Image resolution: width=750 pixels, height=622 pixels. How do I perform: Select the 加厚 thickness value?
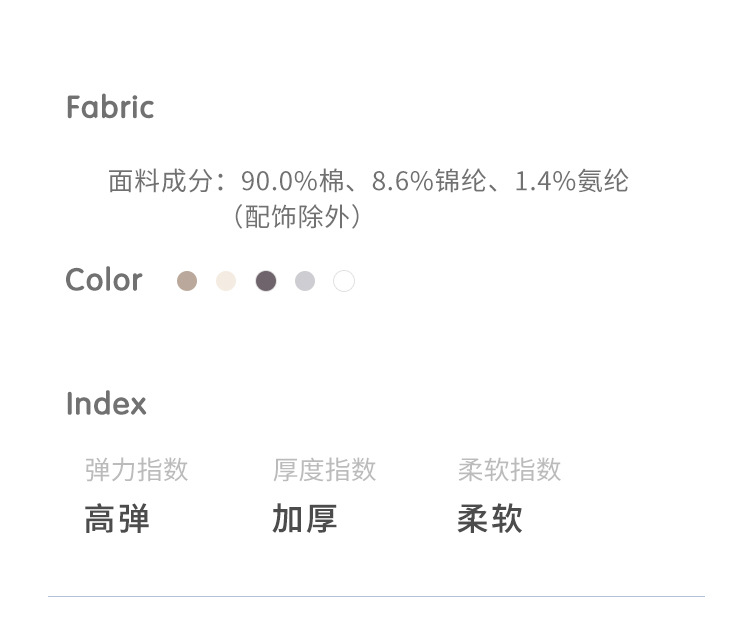304,519
